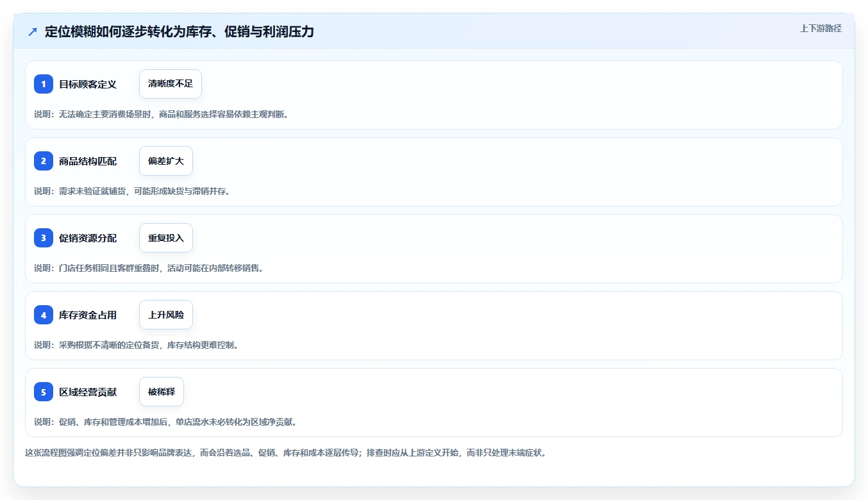Click the arrow icon beside the title

click(33, 31)
